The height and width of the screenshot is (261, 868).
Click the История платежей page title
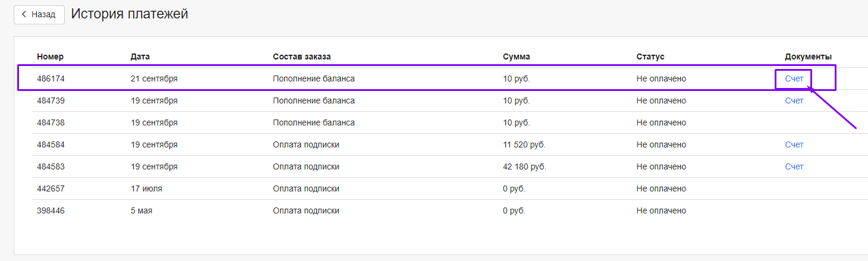pos(130,14)
